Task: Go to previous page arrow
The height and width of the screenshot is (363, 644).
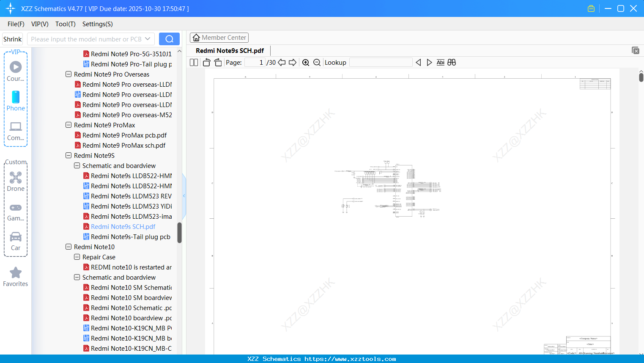Action: click(282, 63)
